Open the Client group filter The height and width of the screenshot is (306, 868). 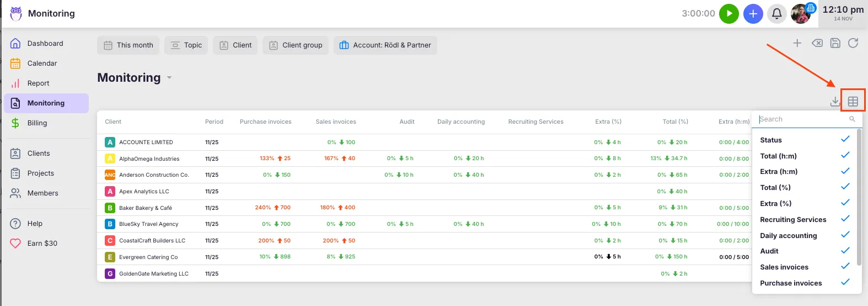pyautogui.click(x=296, y=45)
